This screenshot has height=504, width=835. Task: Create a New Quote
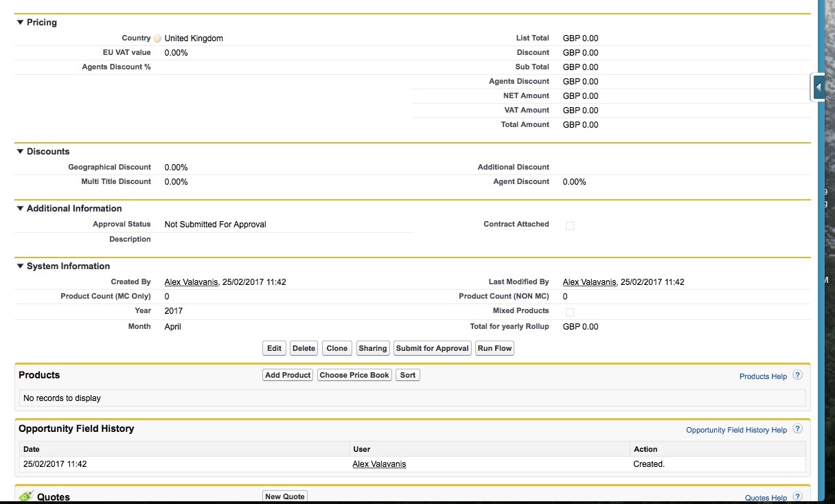coord(285,496)
